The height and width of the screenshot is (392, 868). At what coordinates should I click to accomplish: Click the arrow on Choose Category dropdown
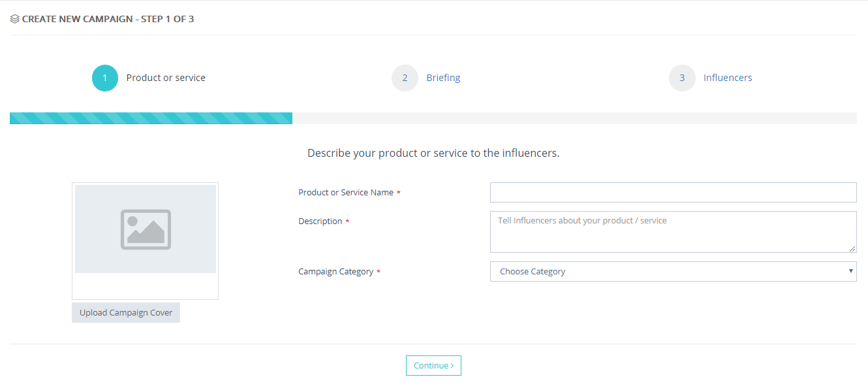pyautogui.click(x=850, y=271)
